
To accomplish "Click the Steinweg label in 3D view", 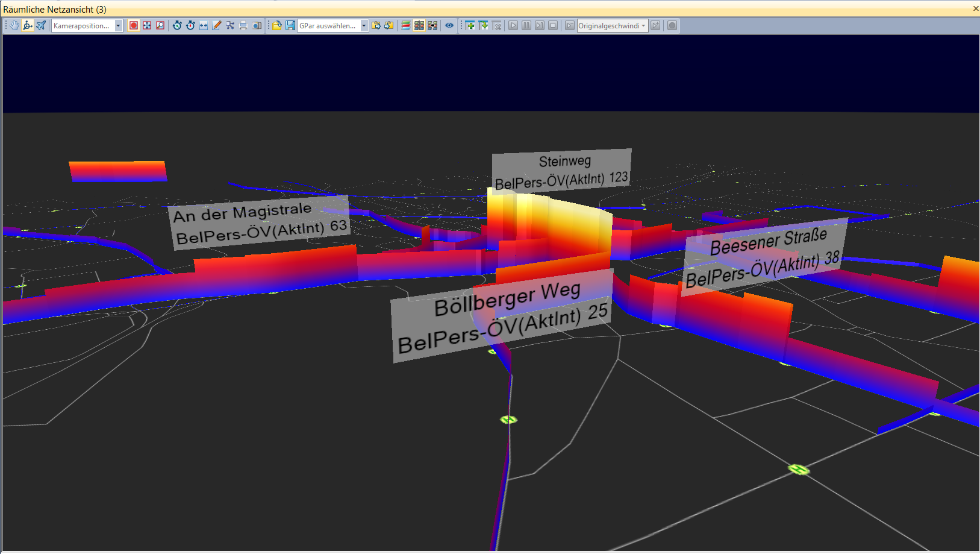I will (x=564, y=162).
